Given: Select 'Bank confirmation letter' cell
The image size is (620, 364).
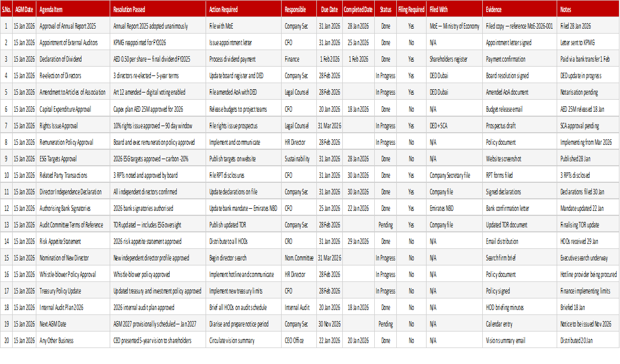Looking at the screenshot, I should tap(520, 208).
